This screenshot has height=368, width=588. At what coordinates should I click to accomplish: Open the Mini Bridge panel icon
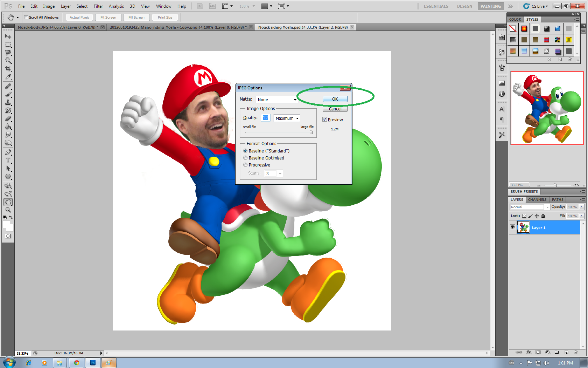(502, 38)
